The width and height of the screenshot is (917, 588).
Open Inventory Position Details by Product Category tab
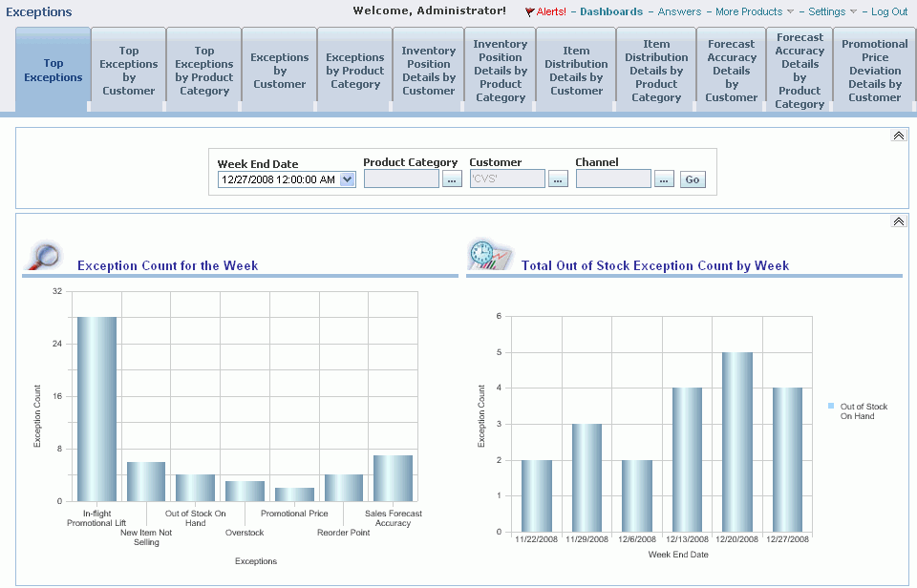(x=500, y=70)
